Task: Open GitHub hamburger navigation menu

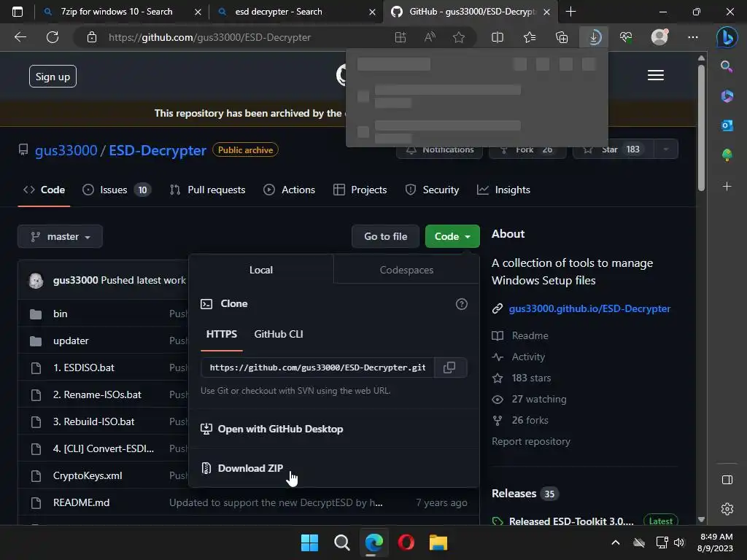Action: click(656, 75)
